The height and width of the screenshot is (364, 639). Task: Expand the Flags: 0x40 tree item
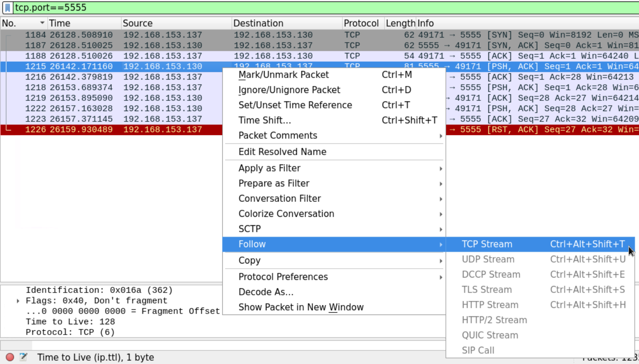pyautogui.click(x=18, y=301)
